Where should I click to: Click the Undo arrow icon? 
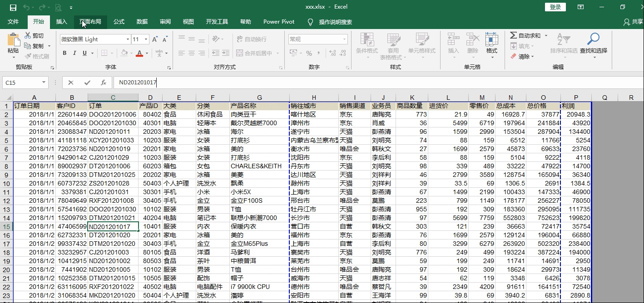pos(26,7)
